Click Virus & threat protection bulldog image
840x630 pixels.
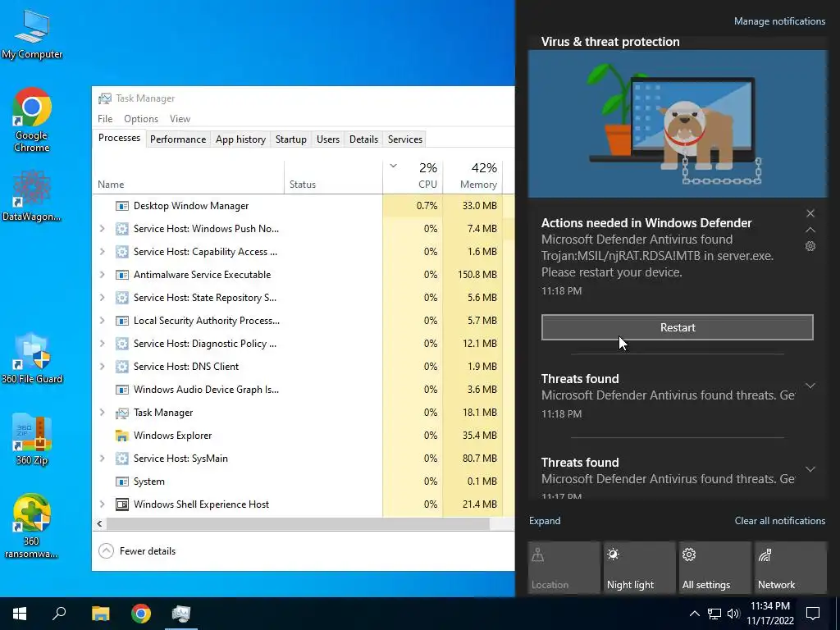click(x=677, y=124)
